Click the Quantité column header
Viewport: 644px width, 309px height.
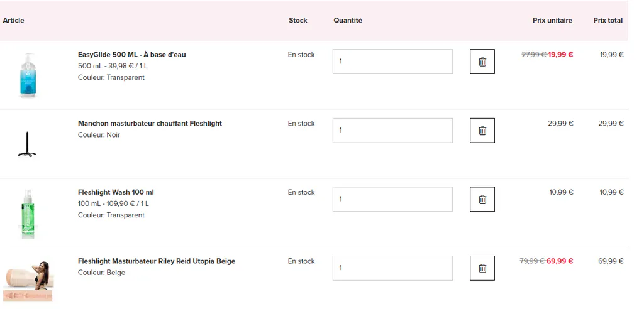pos(348,21)
